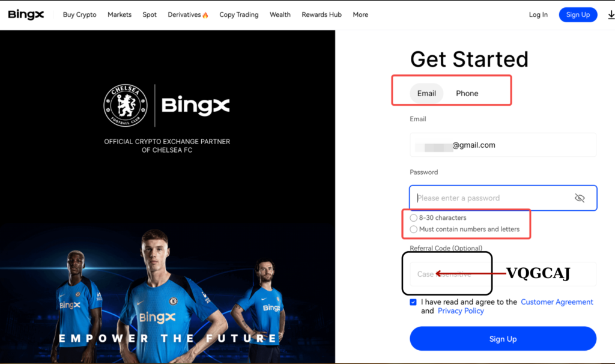Toggle password visibility eye icon
Screen dimensions: 615x364
tap(580, 198)
